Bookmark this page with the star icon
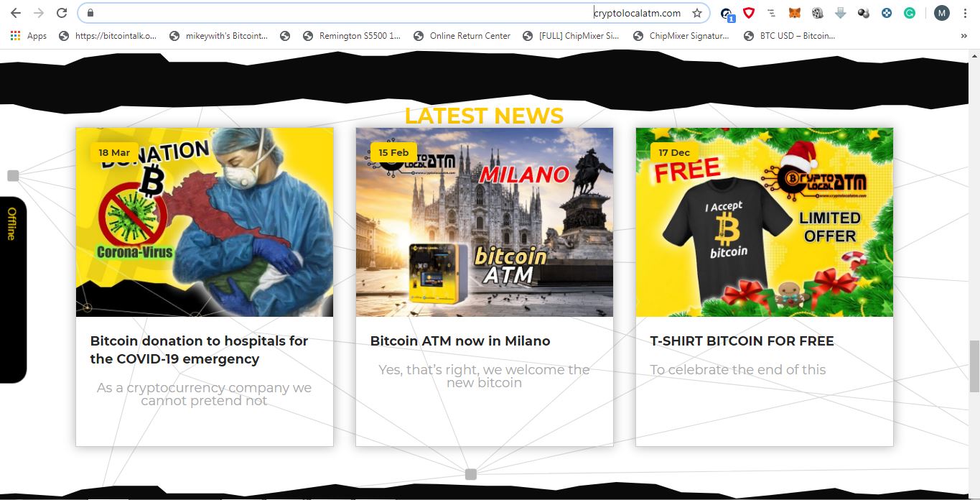Screen dimensions: 980x500 696,13
